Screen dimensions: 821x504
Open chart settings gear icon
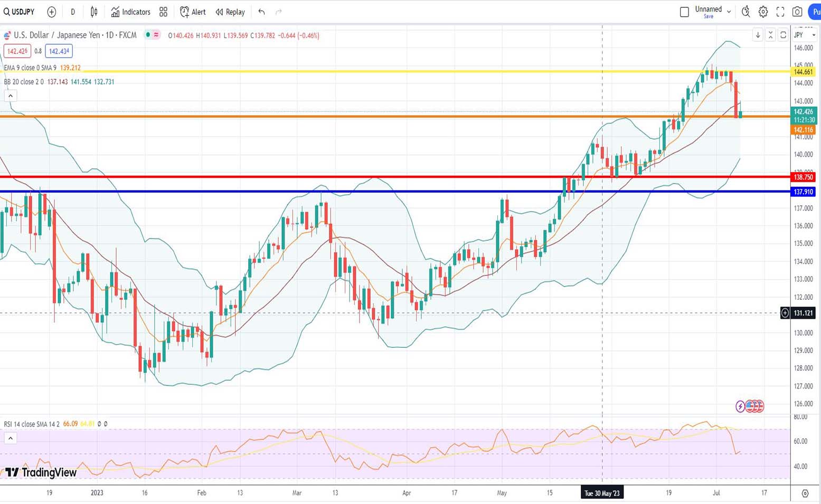[763, 12]
